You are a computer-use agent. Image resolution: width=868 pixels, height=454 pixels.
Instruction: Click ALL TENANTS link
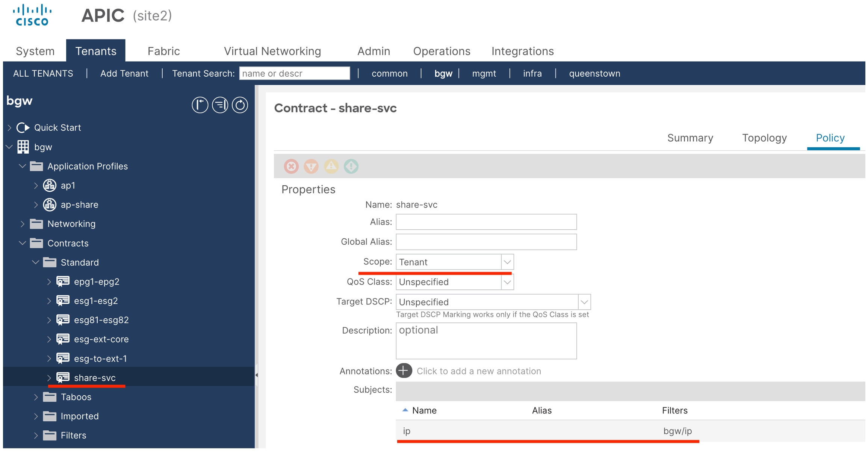pyautogui.click(x=43, y=73)
